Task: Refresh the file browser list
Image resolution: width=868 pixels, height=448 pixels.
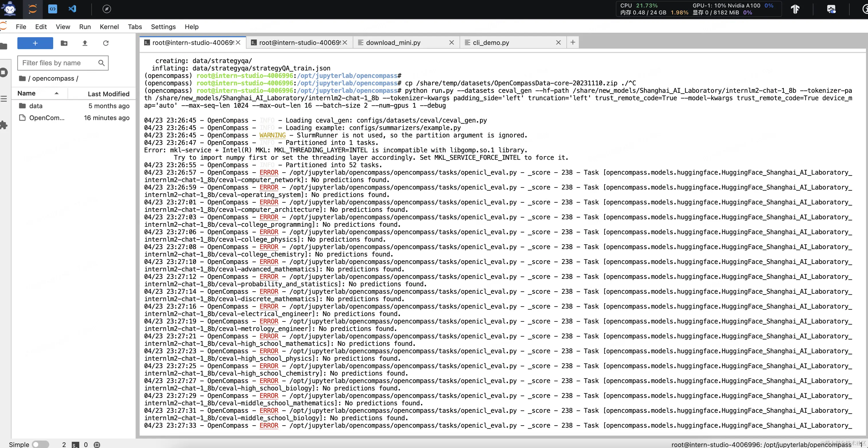Action: [106, 43]
